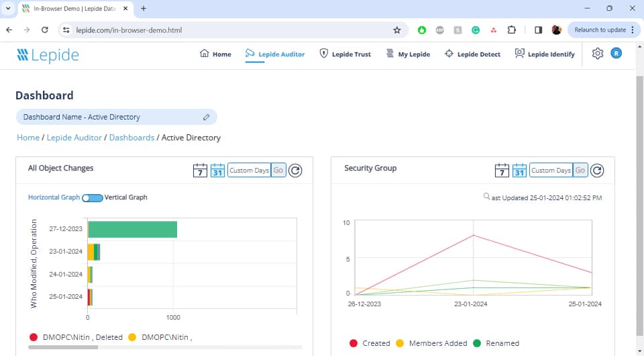Screen dimensions: 644x356
Task: Open the Lepide Auditor menu
Action: [275, 54]
